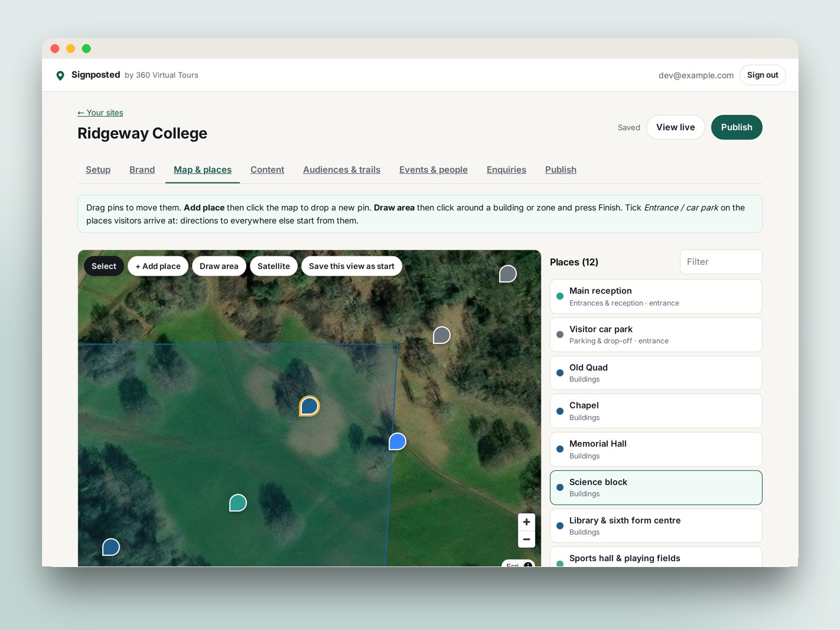Click the grey pin below the top-right pin
This screenshot has height=630, width=840.
pos(442,335)
